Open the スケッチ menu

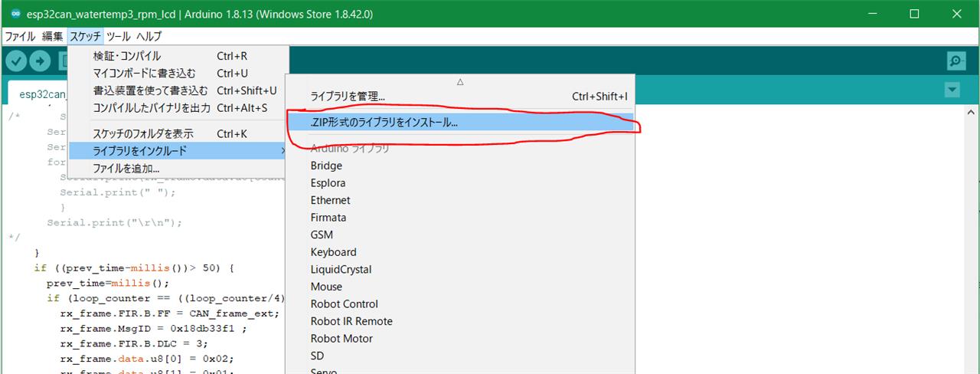coord(85,36)
